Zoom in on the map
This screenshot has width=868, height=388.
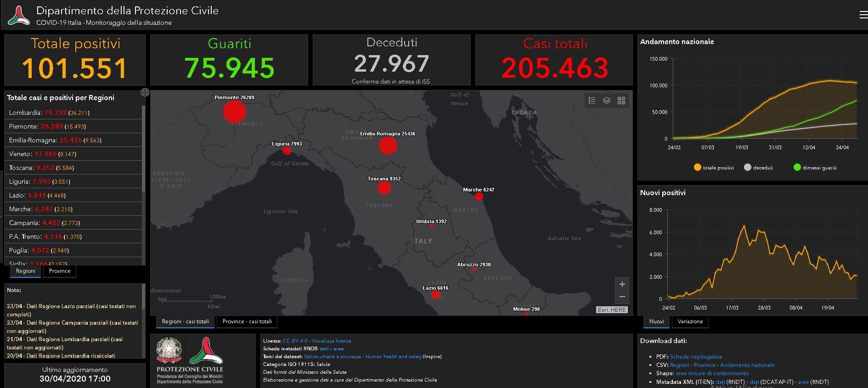[x=622, y=284]
